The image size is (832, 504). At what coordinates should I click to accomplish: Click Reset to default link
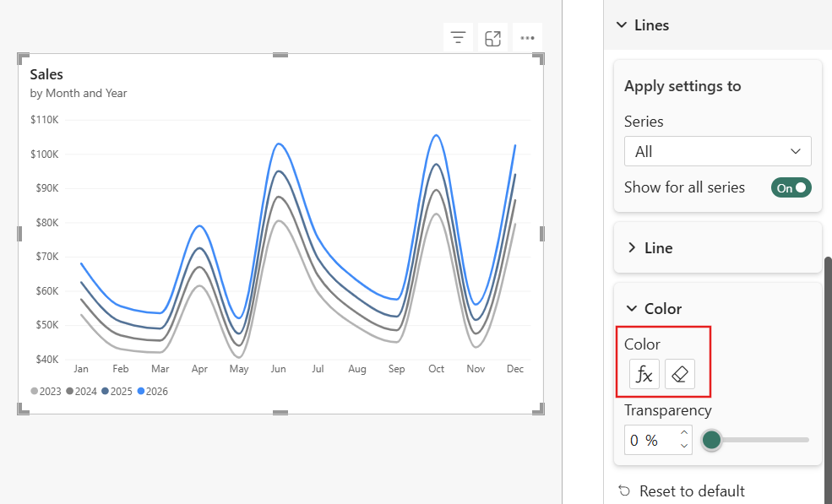coord(692,490)
